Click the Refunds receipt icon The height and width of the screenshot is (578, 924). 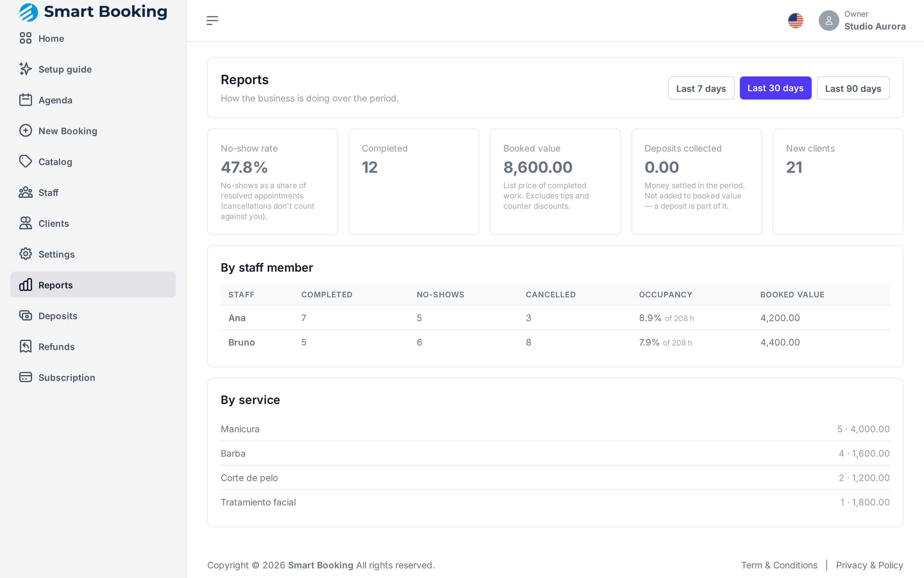pyautogui.click(x=26, y=346)
